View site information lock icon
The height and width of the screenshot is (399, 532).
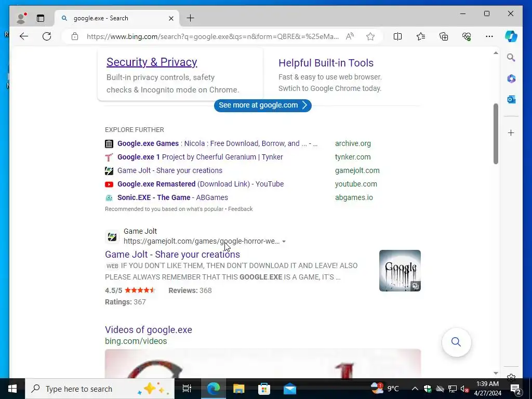click(x=75, y=36)
